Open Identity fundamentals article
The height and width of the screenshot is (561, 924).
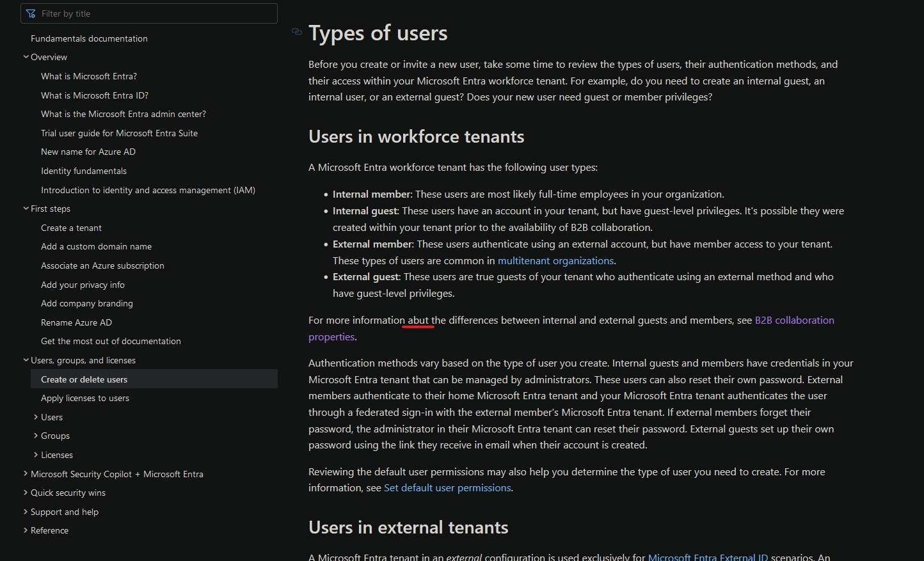(84, 171)
